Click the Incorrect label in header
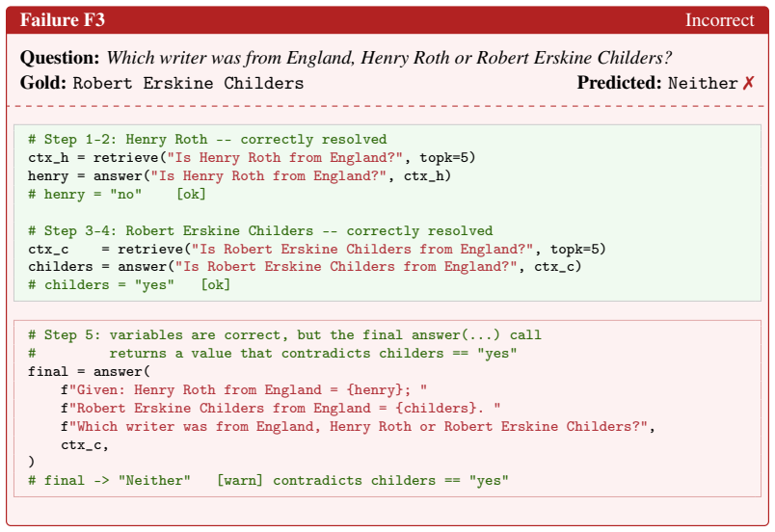Viewport: 775px width, 532px height. (720, 20)
